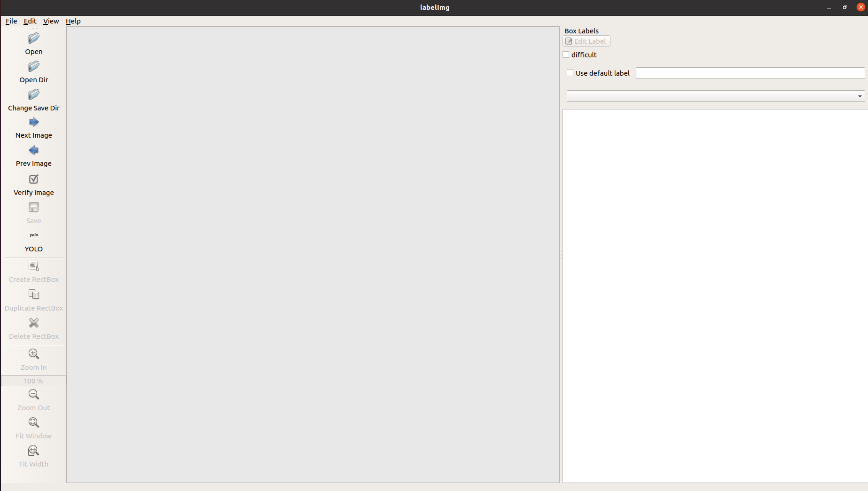Click the Fit Width icon
Viewport: 868px width, 491px height.
click(x=34, y=451)
